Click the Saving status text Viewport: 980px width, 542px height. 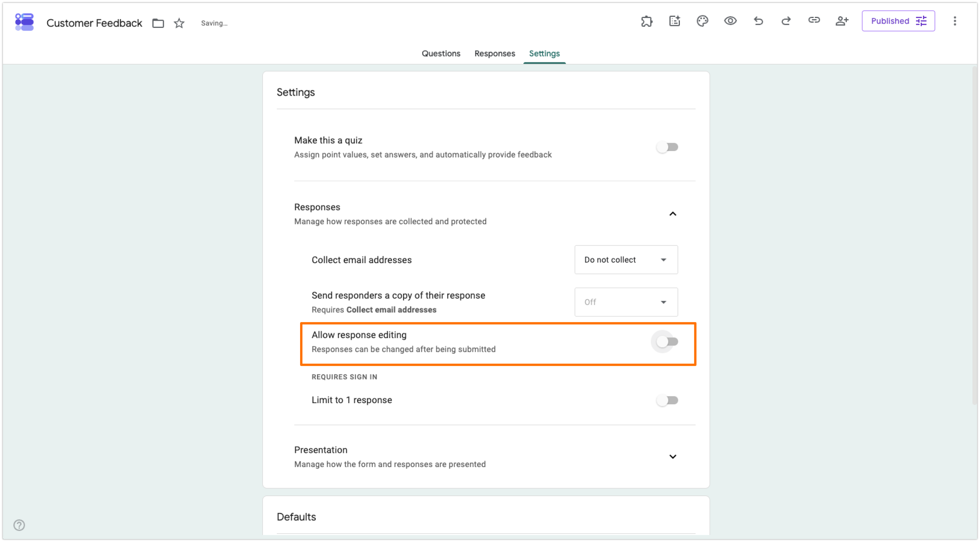tap(214, 23)
